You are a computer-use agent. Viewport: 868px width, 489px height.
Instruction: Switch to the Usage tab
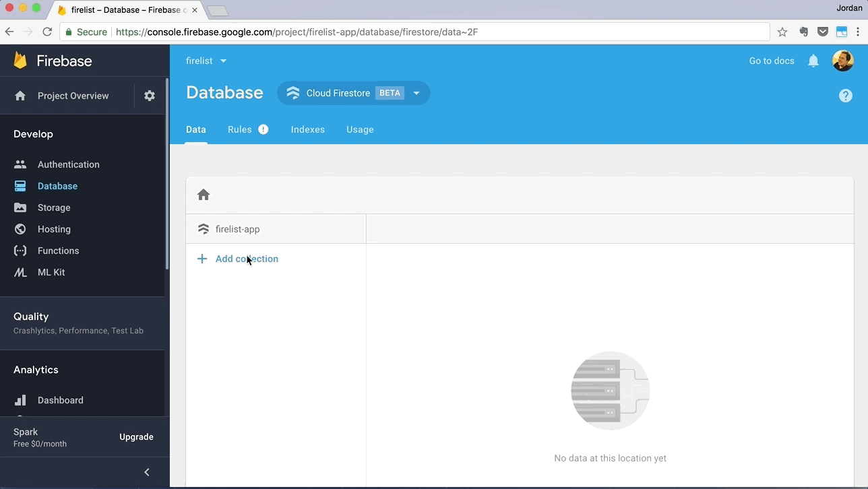point(360,129)
